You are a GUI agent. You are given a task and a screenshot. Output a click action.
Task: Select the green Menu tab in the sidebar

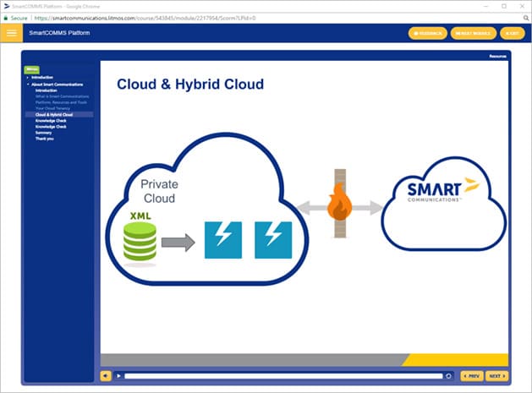click(x=32, y=69)
